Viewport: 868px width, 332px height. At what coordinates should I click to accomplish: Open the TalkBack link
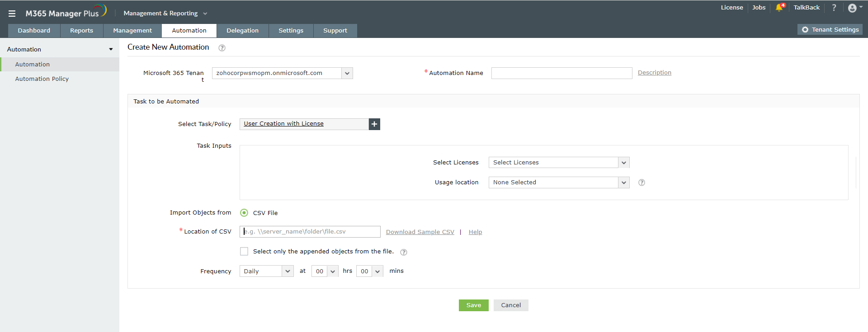(807, 8)
